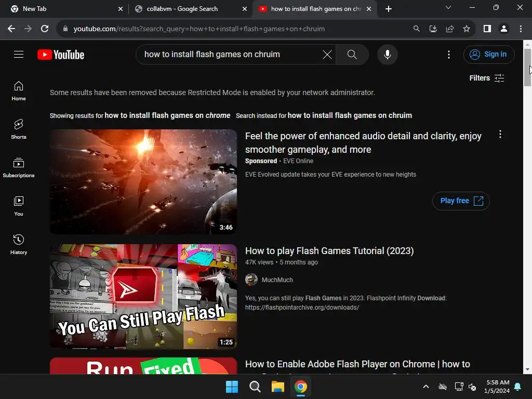Viewport: 532px width, 399px height.
Task: Open the 'Feel the power of enhanced audio' ad title
Action: (x=363, y=143)
